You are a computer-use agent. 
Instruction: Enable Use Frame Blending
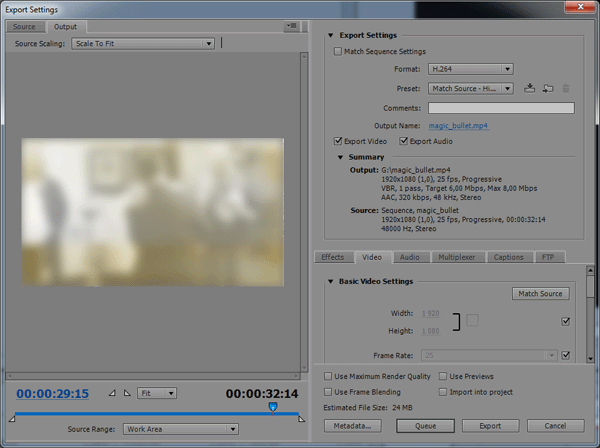pos(328,392)
